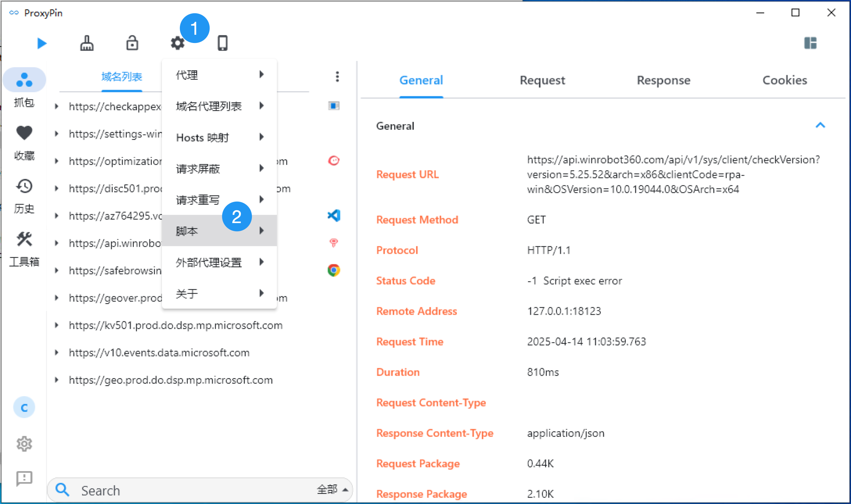Open the mobile phone connection icon
Image resolution: width=851 pixels, height=504 pixels.
pyautogui.click(x=223, y=43)
